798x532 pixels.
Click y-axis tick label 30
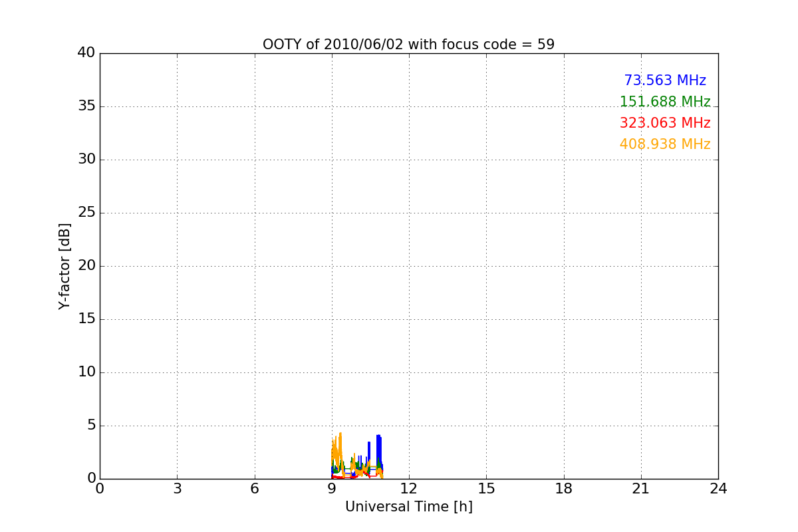(x=86, y=160)
